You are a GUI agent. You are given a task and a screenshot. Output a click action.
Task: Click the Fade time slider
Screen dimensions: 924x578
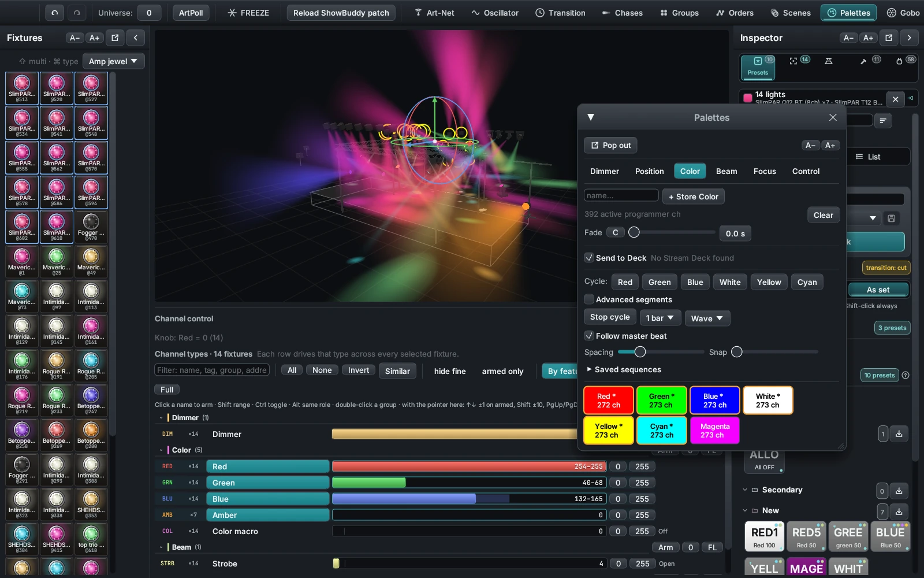pos(672,232)
